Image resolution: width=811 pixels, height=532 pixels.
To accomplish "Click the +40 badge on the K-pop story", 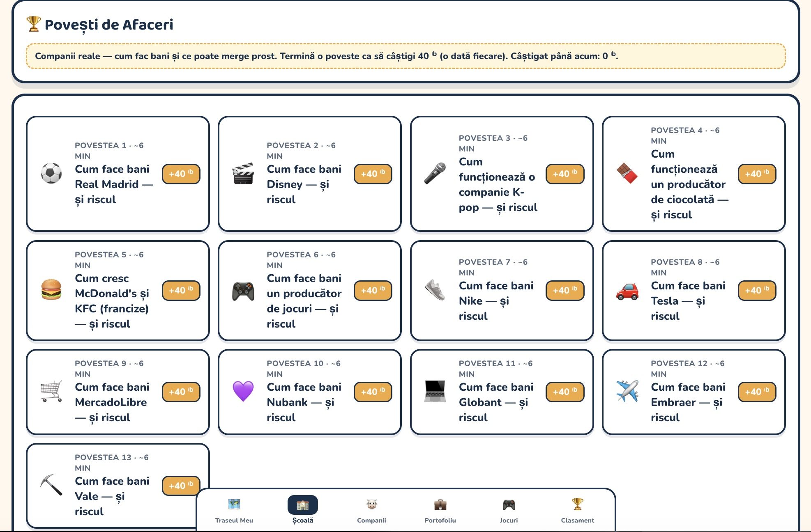I will (565, 174).
